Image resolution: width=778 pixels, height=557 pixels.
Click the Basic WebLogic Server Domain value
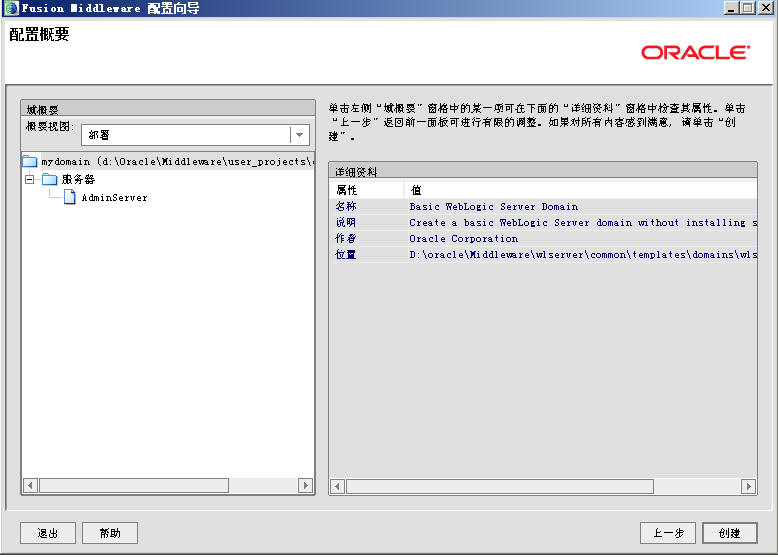494,206
